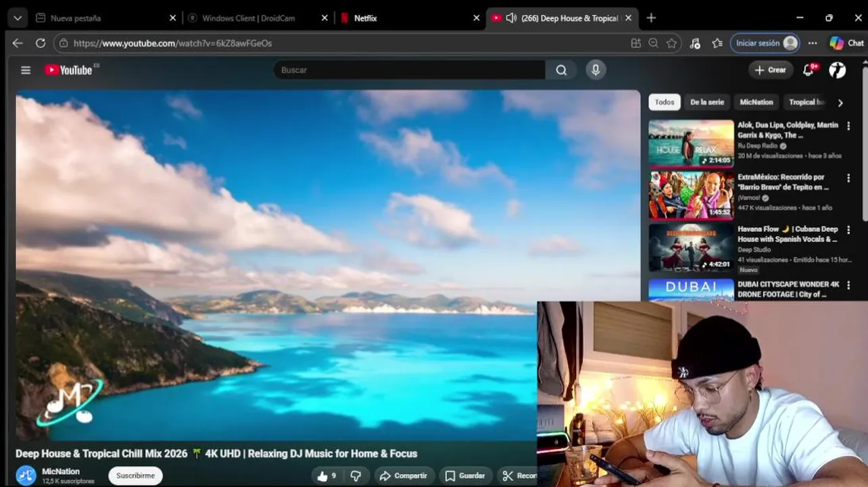Screen dimensions: 868x487
Task: Mute the YouTube tab speaker icon
Action: point(511,18)
